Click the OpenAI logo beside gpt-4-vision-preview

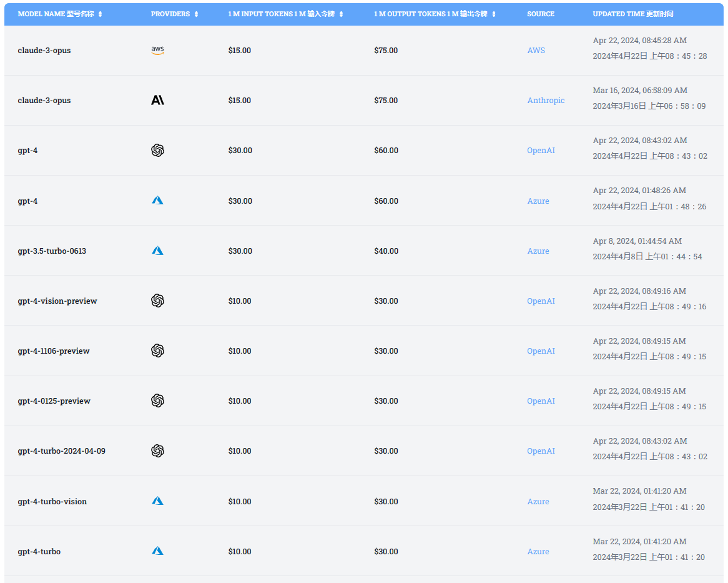pos(157,301)
